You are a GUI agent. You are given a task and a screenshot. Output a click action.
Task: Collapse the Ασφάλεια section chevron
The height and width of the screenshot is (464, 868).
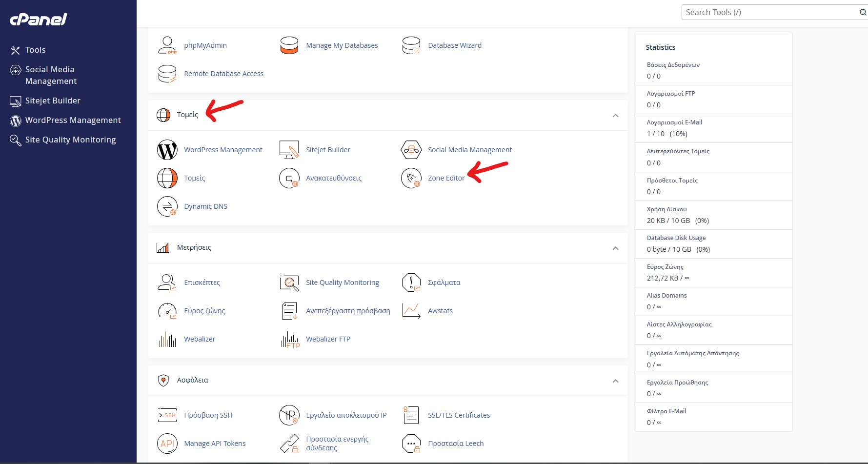[615, 381]
